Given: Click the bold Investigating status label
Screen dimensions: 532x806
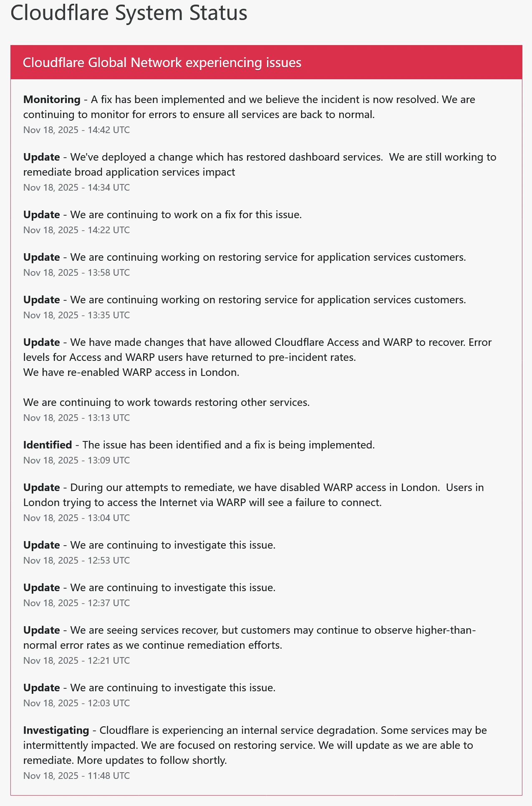Looking at the screenshot, I should tap(56, 730).
